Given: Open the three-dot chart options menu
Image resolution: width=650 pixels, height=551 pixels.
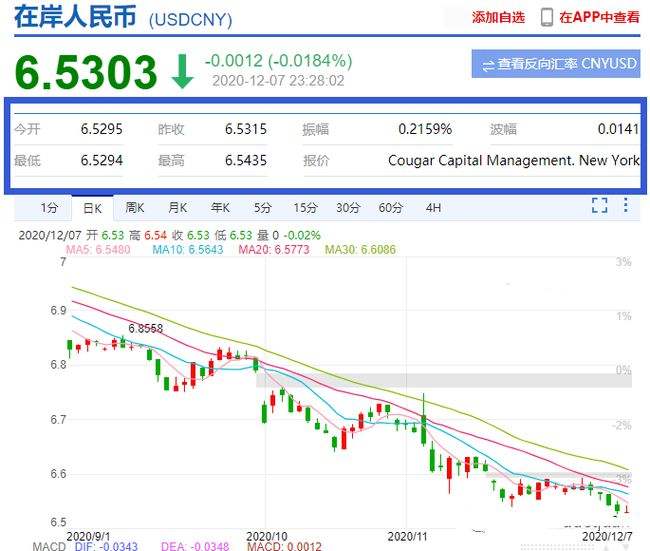Looking at the screenshot, I should 626,206.
